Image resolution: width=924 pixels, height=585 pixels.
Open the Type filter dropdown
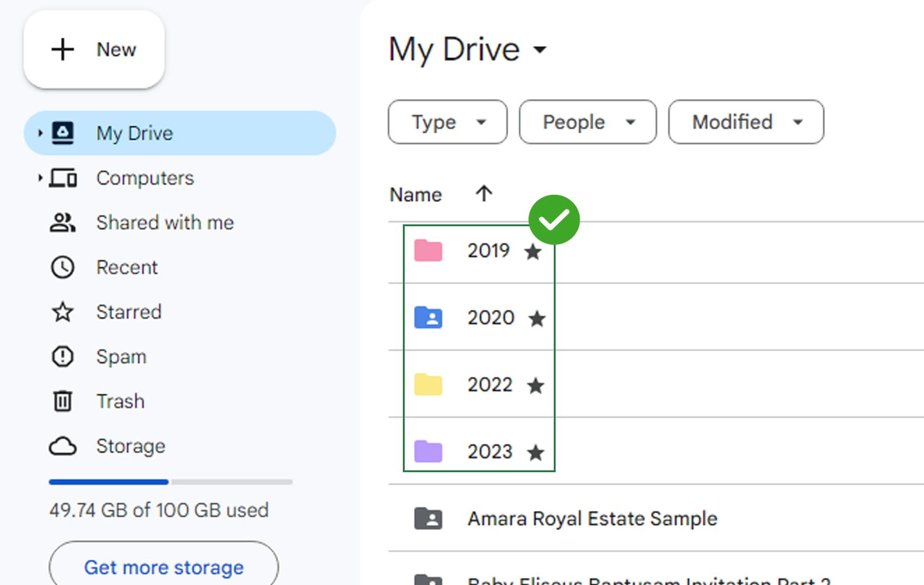pos(447,122)
